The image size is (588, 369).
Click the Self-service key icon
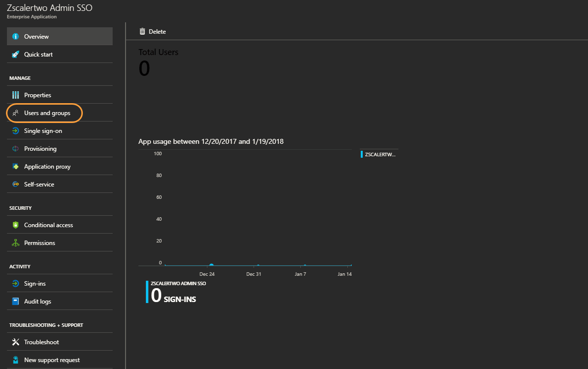pos(16,184)
